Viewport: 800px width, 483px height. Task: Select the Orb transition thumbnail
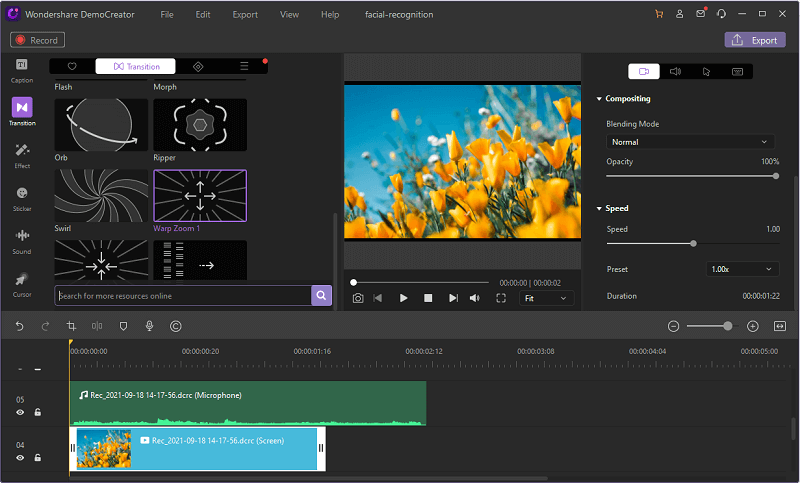101,124
